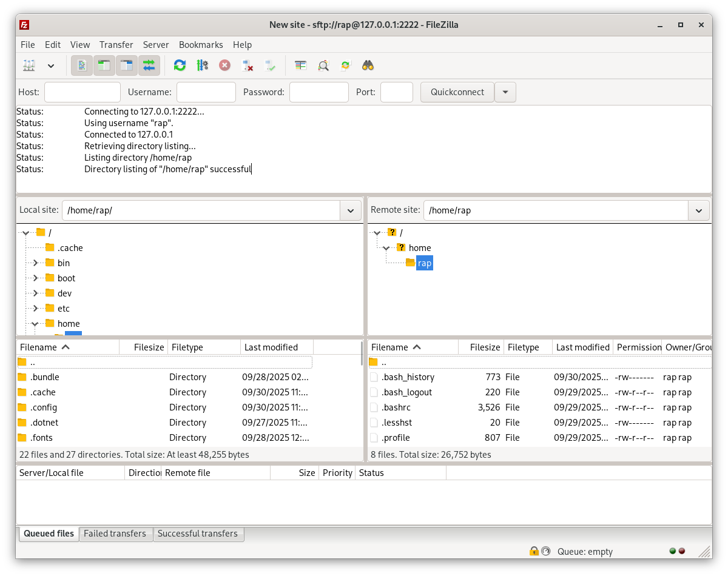
Task: Click the binoculars search icon
Action: tap(368, 65)
